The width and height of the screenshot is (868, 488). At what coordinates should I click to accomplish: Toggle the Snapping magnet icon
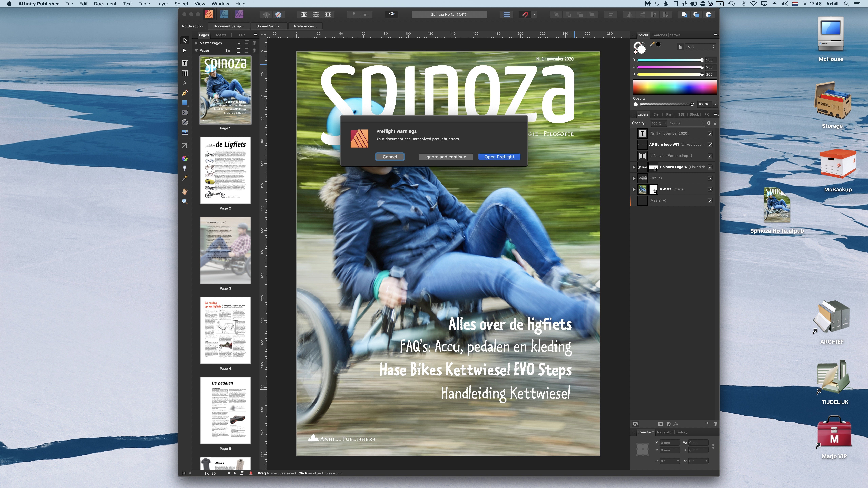click(x=525, y=14)
